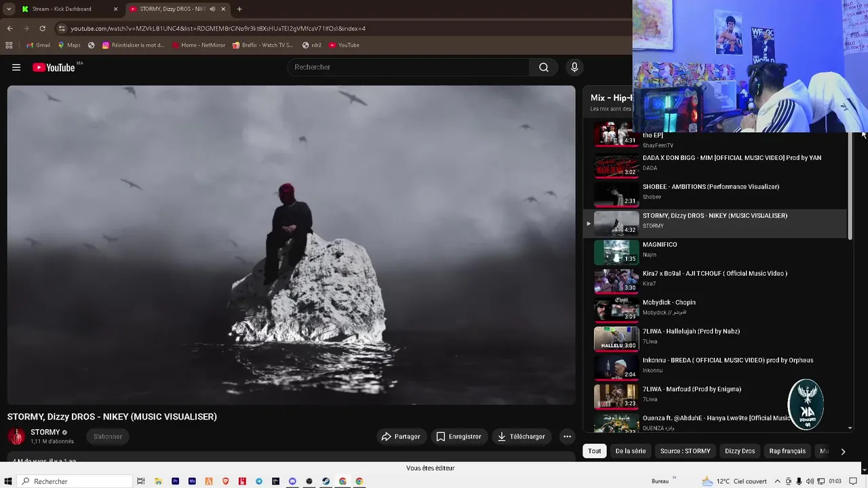Select the Dizzy Dros chip

click(x=740, y=451)
